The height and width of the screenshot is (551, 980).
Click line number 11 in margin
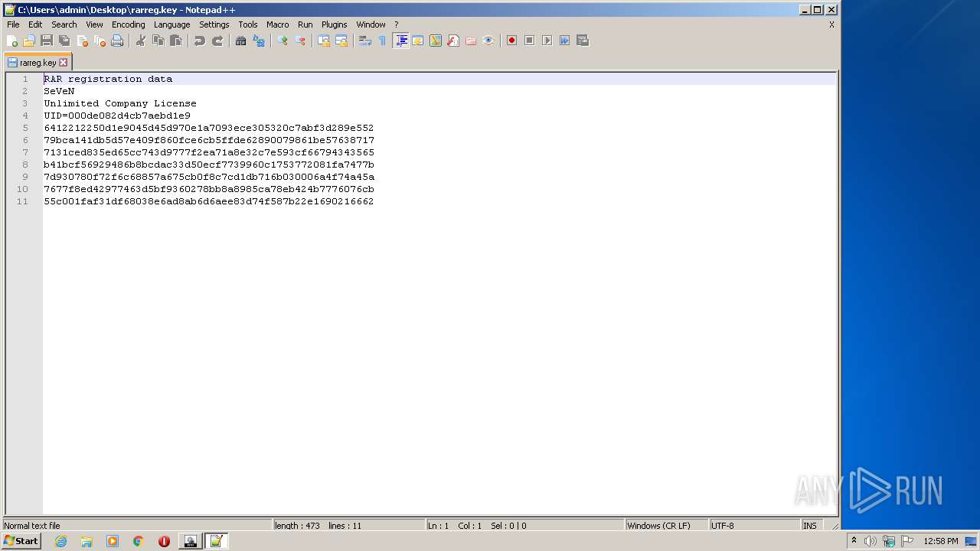pyautogui.click(x=22, y=201)
